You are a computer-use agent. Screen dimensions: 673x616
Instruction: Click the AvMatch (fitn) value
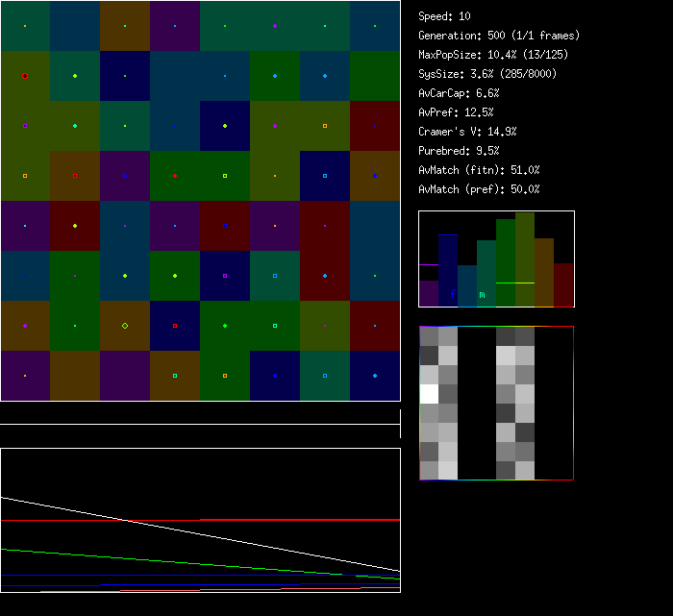pyautogui.click(x=479, y=170)
